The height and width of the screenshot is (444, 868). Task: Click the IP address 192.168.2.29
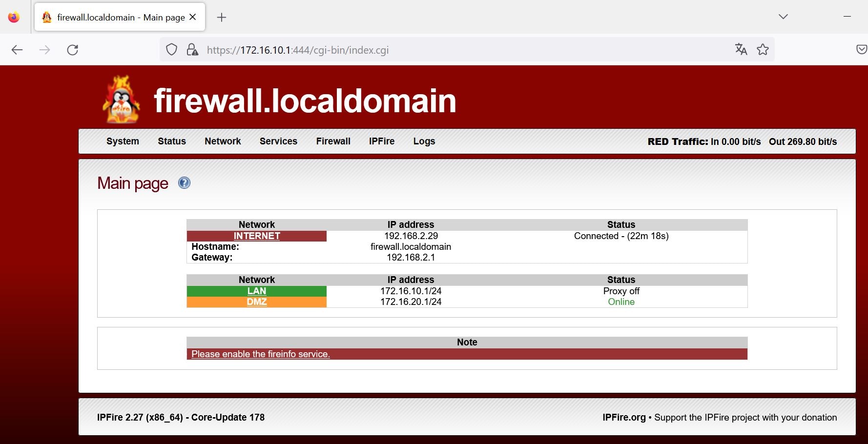coord(411,236)
